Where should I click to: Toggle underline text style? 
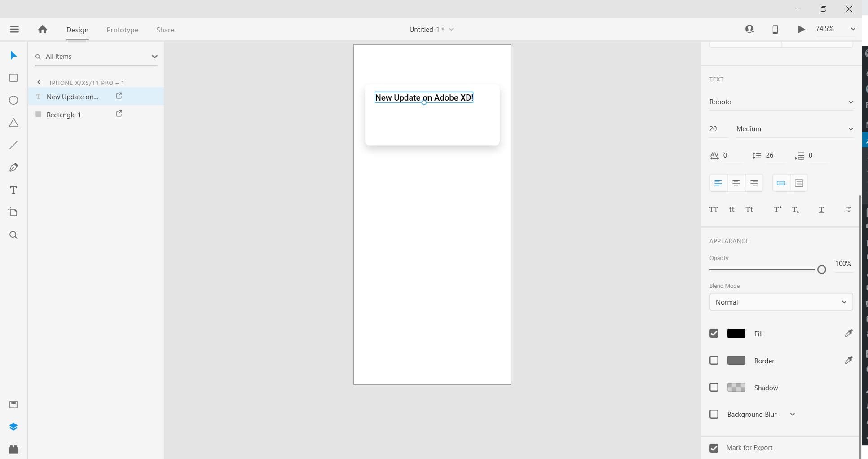tap(821, 210)
